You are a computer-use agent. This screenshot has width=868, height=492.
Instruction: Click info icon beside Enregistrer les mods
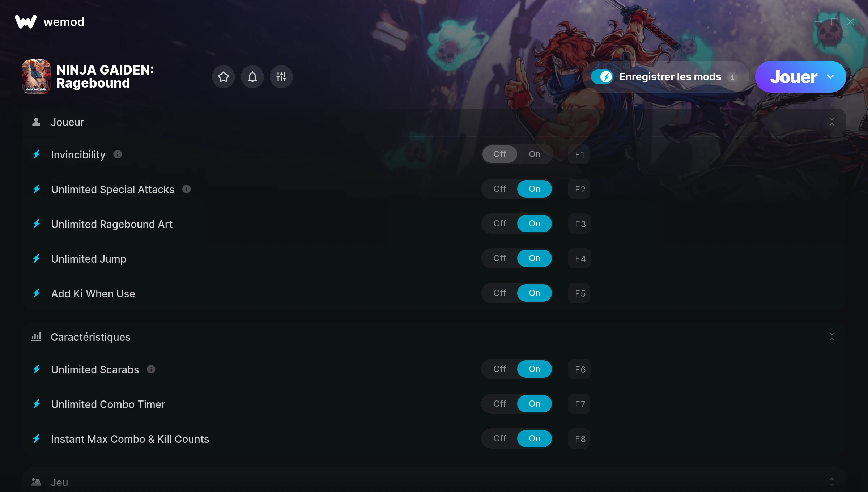(x=732, y=77)
